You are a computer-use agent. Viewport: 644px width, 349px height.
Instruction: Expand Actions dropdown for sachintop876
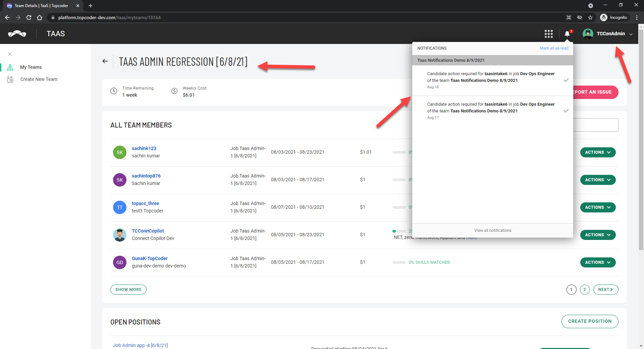click(598, 180)
